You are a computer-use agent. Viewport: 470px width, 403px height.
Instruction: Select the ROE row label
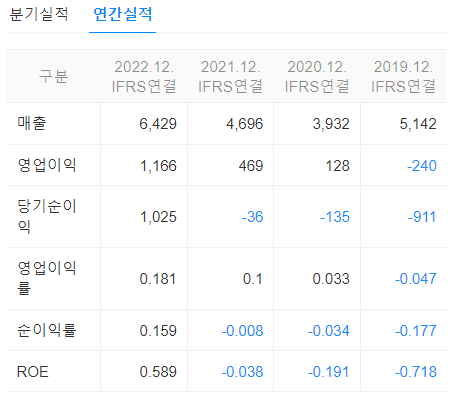point(33,371)
